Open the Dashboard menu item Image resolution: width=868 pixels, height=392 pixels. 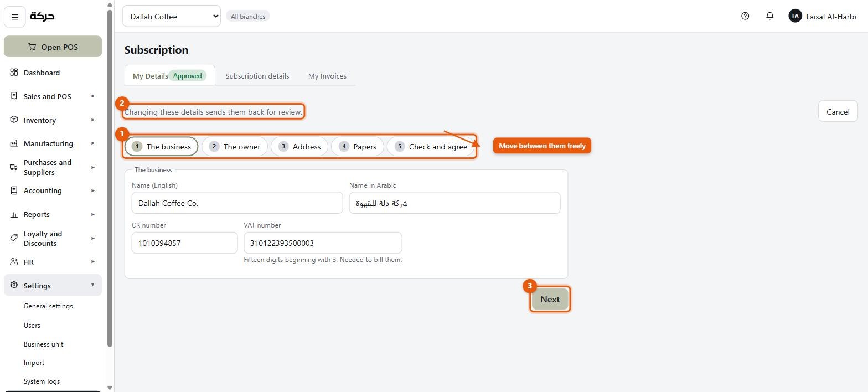click(53, 73)
